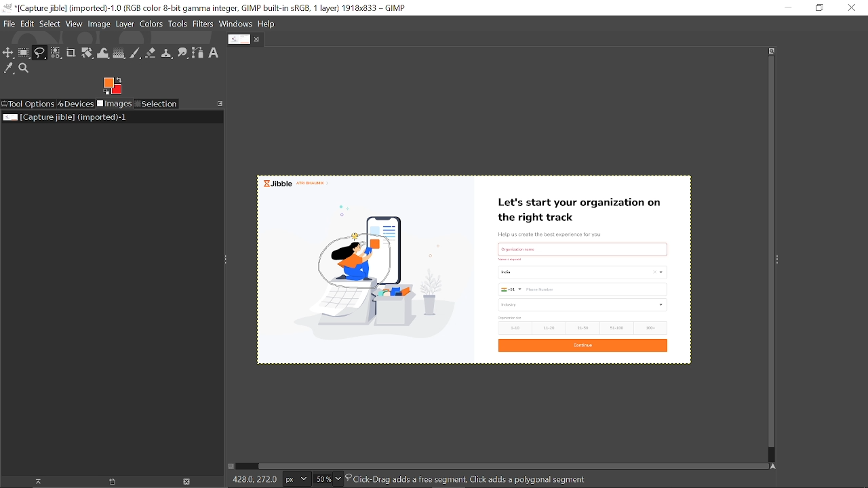Select the Move tool
This screenshot has width=868, height=488.
(8, 54)
